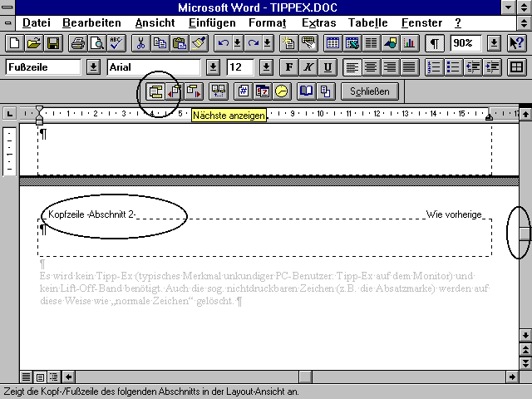
Task: Click the Save floppy disk icon
Action: click(x=52, y=42)
